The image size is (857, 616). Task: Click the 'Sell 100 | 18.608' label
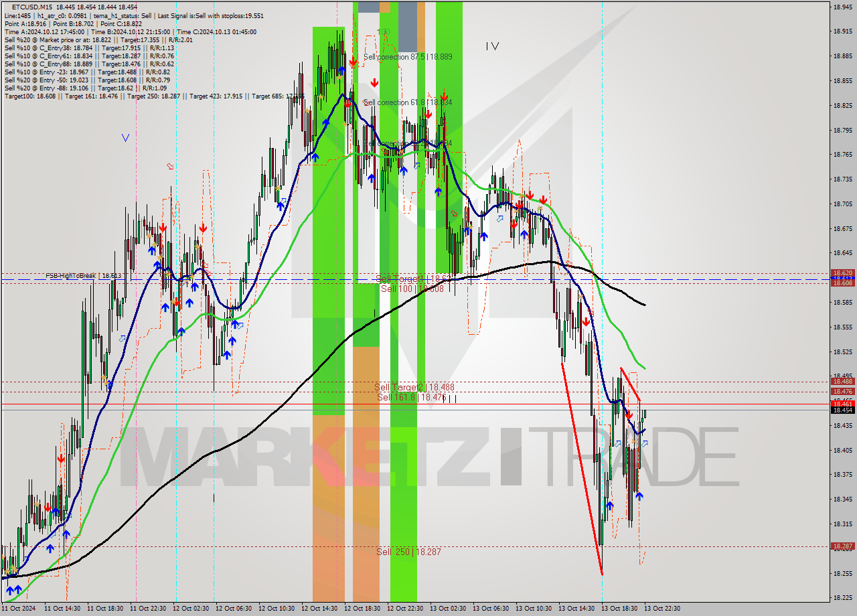point(412,289)
